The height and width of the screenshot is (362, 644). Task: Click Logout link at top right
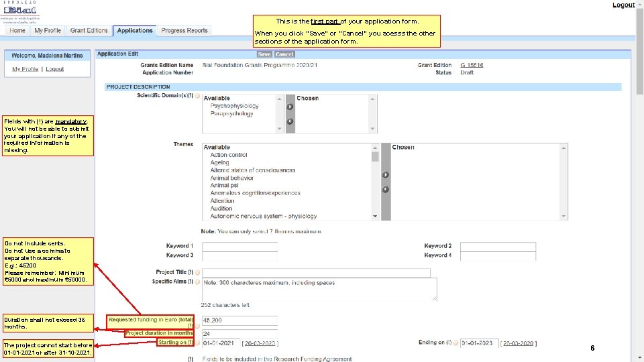pos(623,5)
